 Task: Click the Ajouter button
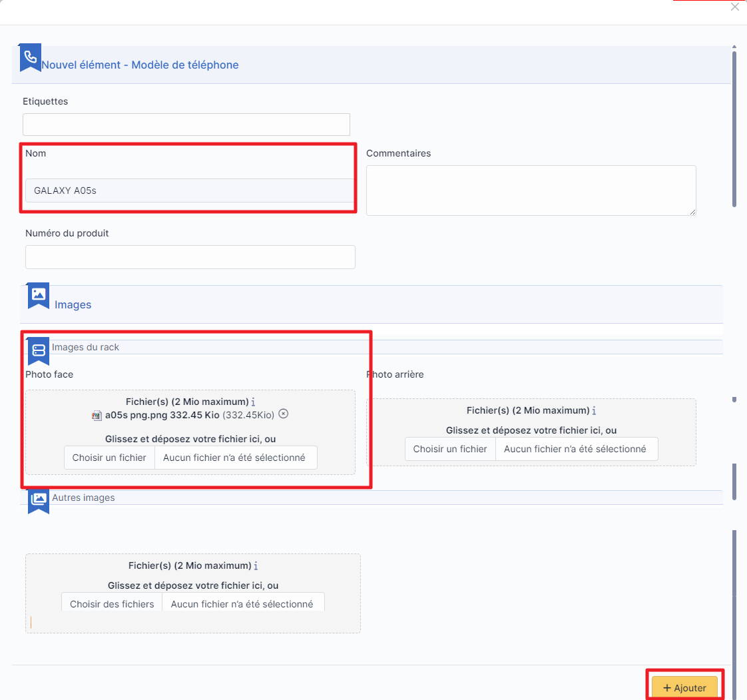(x=684, y=687)
